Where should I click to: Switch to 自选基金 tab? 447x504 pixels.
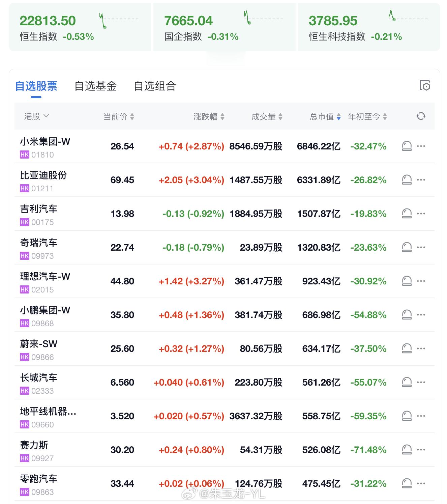pos(95,86)
